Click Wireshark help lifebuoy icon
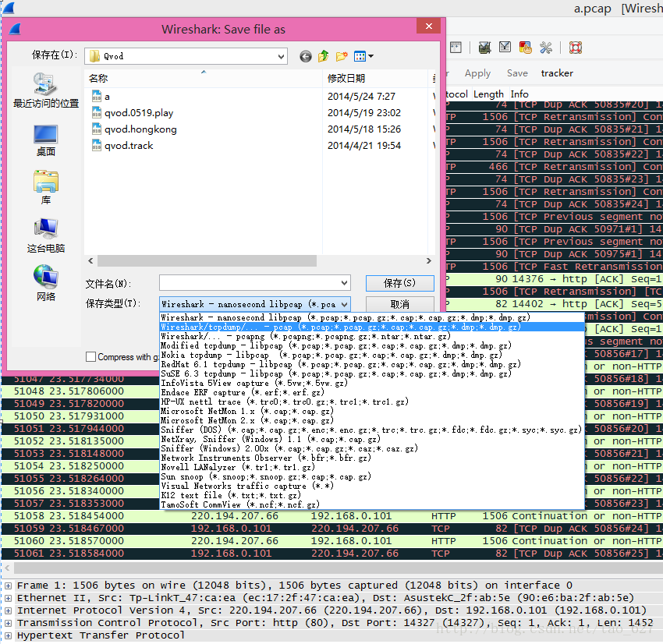This screenshot has height=644, width=663. (576, 48)
